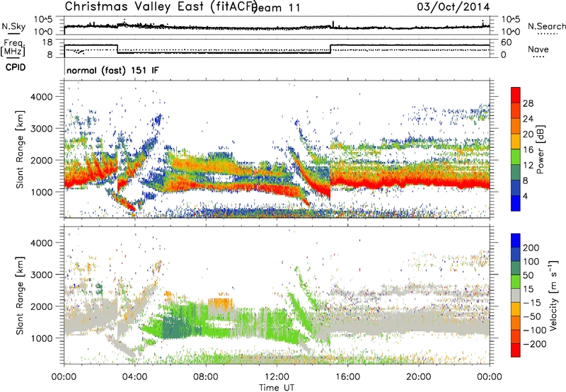Image resolution: width=566 pixels, height=392 pixels.
Task: Click the "Slant Range [km]" label of velocity panel
Action: tap(20, 296)
